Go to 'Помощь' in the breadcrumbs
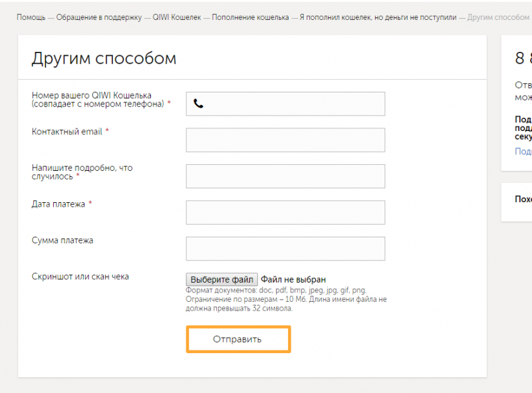 (x=31, y=17)
